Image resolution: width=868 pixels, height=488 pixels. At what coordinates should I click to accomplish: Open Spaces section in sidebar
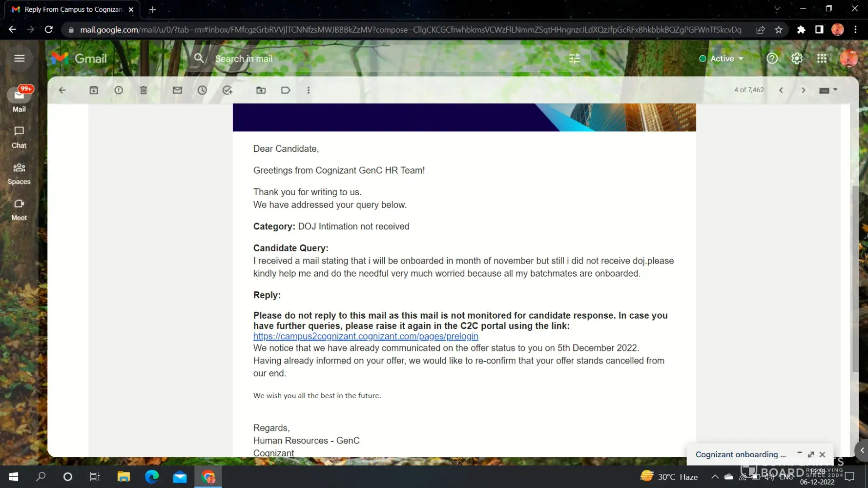19,174
